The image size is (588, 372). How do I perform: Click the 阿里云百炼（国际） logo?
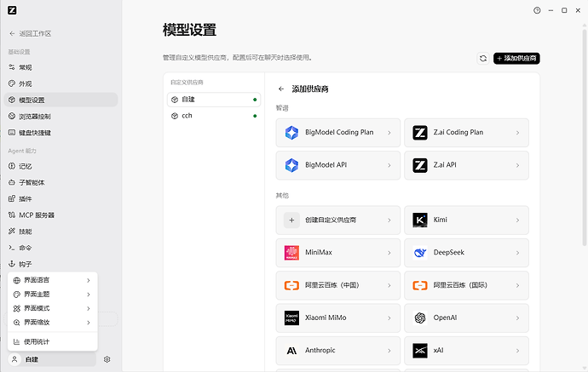point(420,285)
